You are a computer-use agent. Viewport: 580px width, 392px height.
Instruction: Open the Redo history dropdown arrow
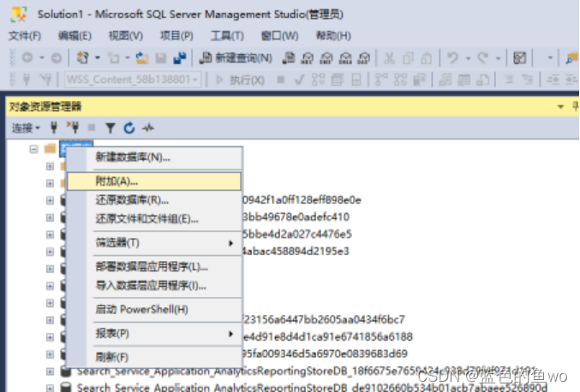[x=499, y=58]
